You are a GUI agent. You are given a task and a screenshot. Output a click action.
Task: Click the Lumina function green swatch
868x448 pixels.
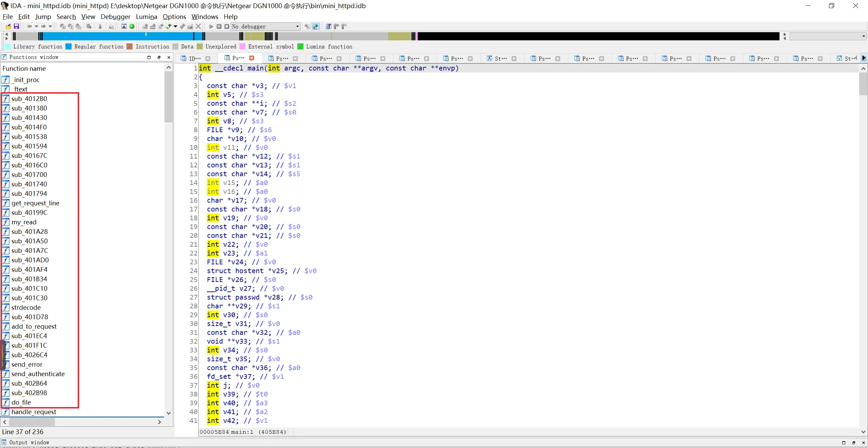(x=300, y=46)
